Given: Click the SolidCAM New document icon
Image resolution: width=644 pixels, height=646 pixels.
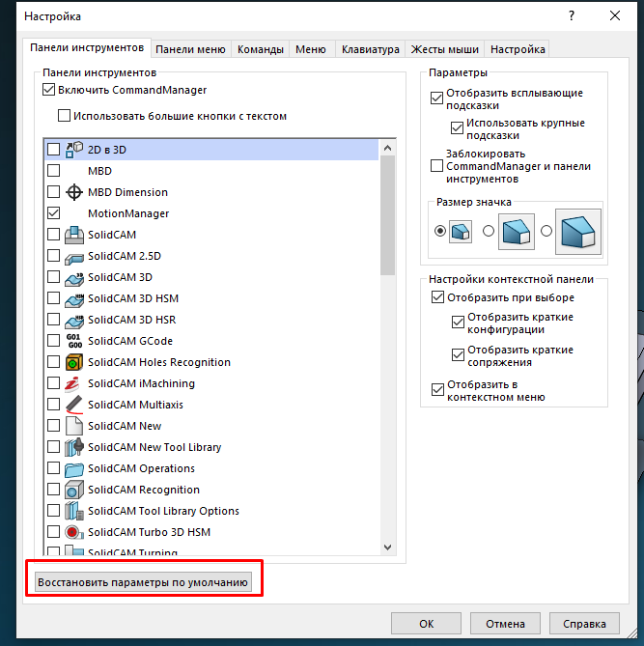Looking at the screenshot, I should tap(74, 426).
